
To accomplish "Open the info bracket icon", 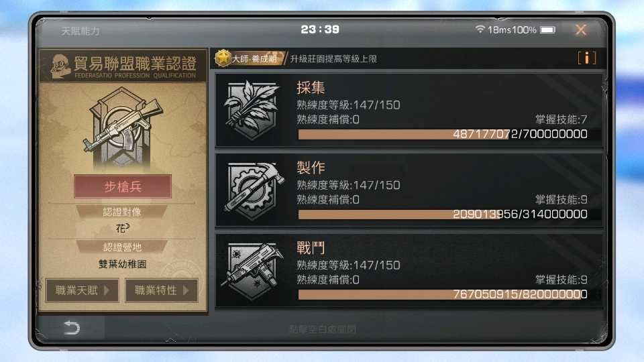I will [586, 58].
